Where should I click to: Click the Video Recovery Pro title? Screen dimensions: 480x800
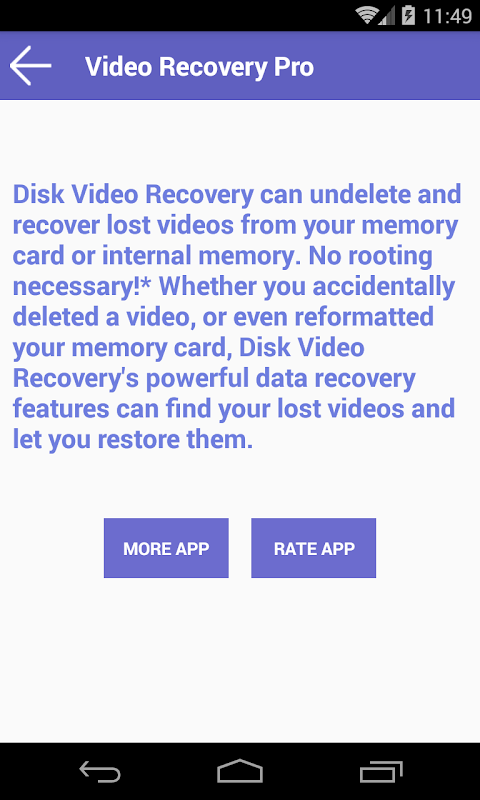[x=199, y=67]
